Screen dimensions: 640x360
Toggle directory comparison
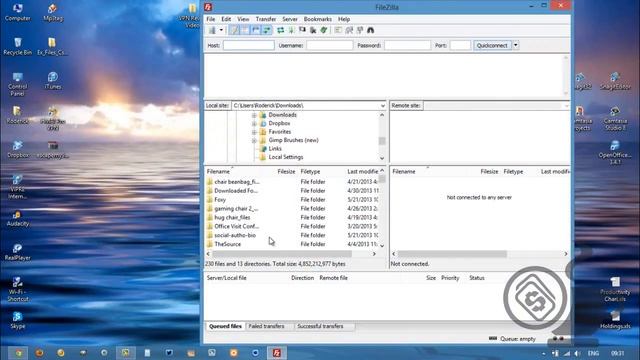click(349, 30)
